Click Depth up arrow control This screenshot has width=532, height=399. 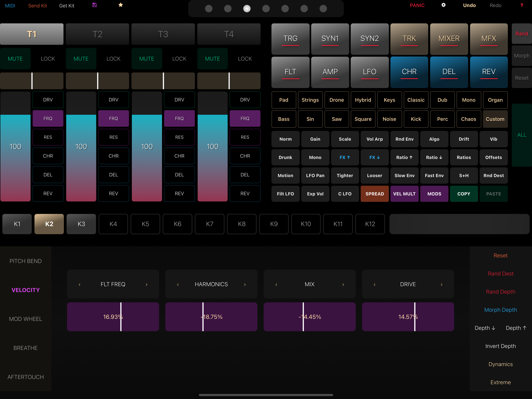tap(516, 328)
